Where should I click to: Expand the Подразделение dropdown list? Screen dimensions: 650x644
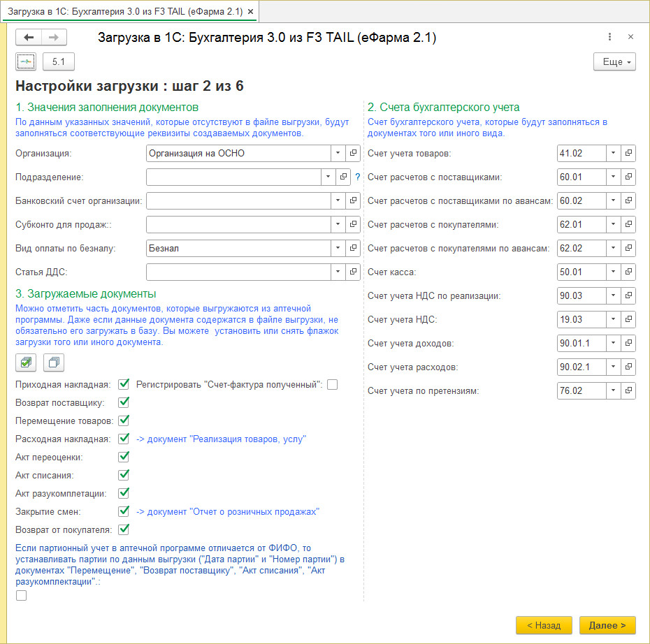coord(328,177)
